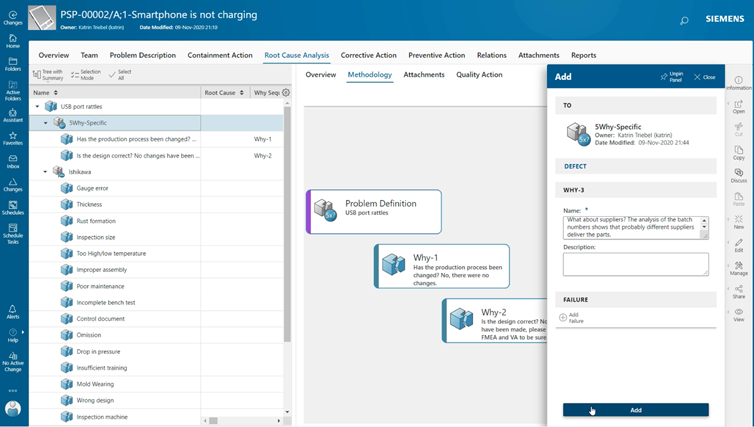Toggle Selection Mode in tree toolbar

86,75
